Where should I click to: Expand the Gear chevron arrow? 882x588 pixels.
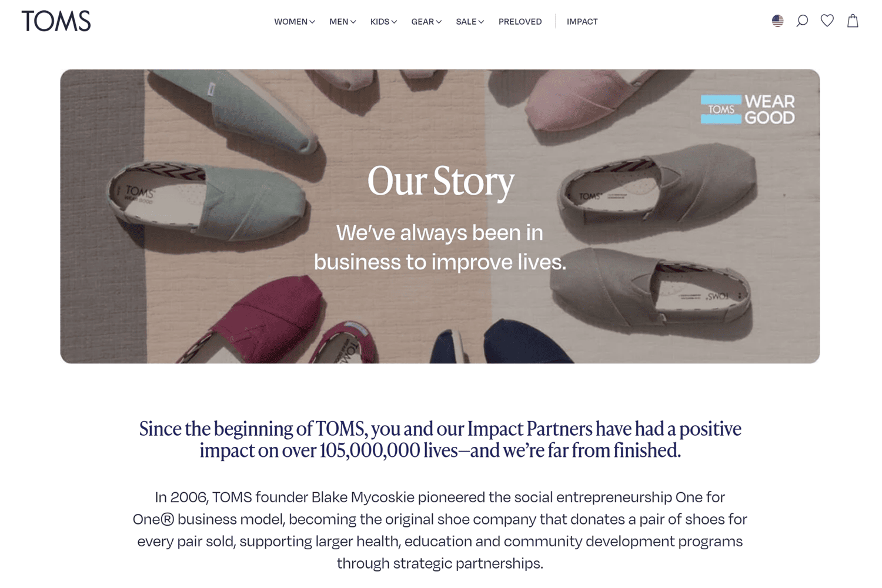[439, 22]
